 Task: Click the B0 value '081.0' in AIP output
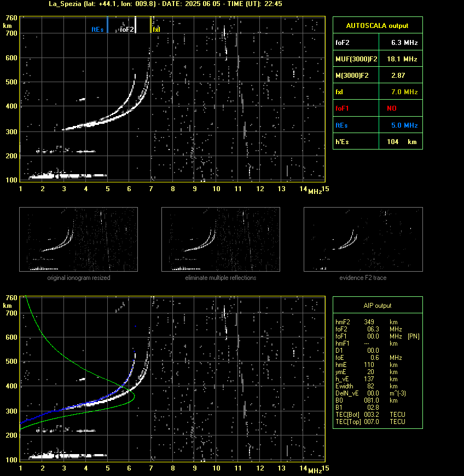pos(372,400)
